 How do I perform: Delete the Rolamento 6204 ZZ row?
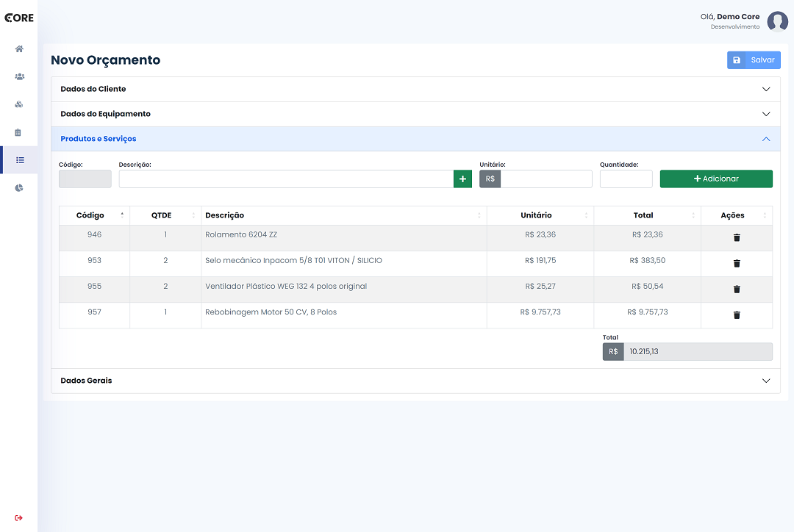[x=737, y=237]
